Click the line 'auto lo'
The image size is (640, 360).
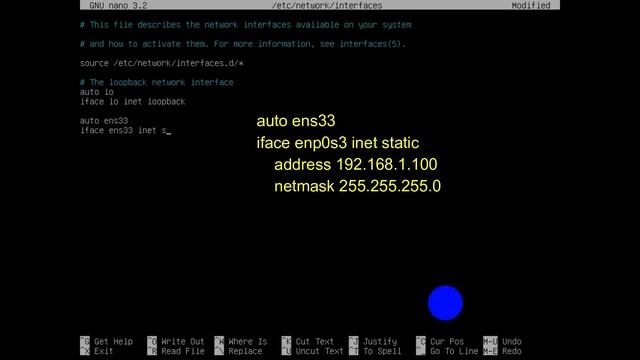pyautogui.click(x=97, y=92)
